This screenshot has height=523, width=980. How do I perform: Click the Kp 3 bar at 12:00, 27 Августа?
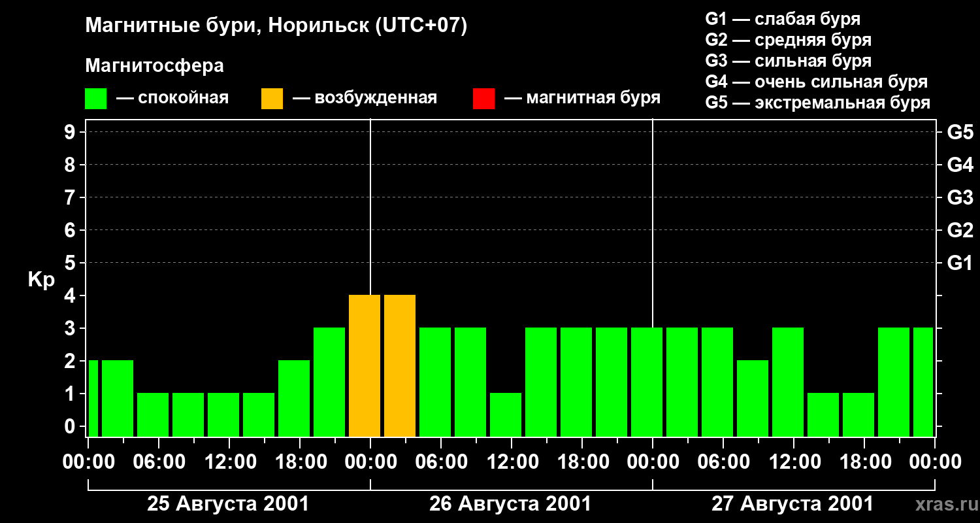point(788,382)
